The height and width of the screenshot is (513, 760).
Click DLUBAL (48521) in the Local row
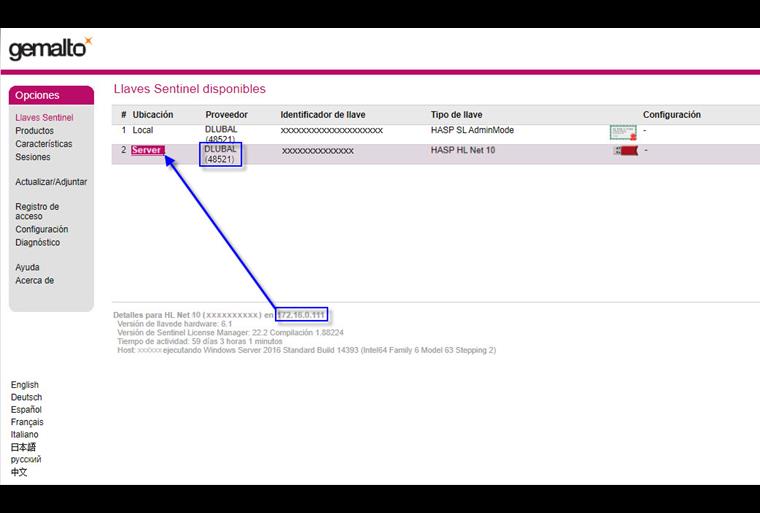click(221, 134)
